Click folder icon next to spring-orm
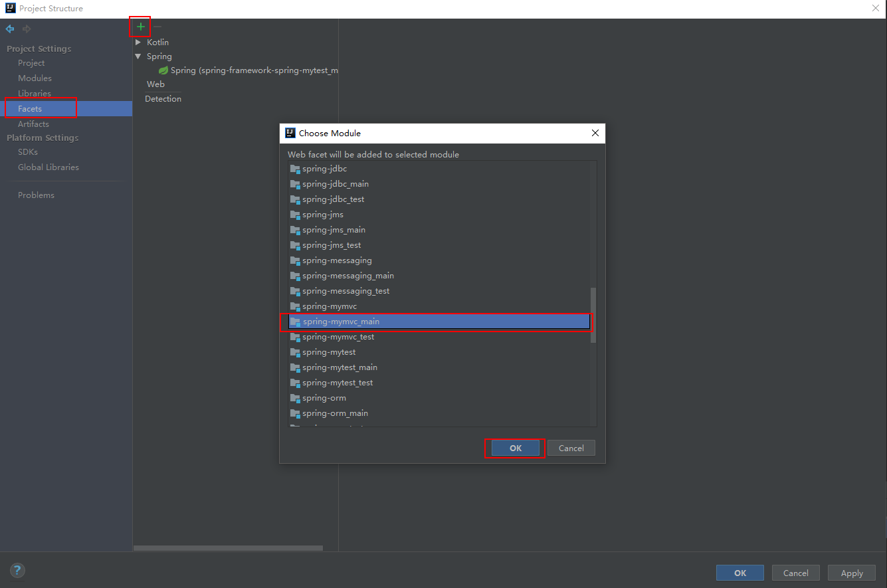 tap(295, 398)
